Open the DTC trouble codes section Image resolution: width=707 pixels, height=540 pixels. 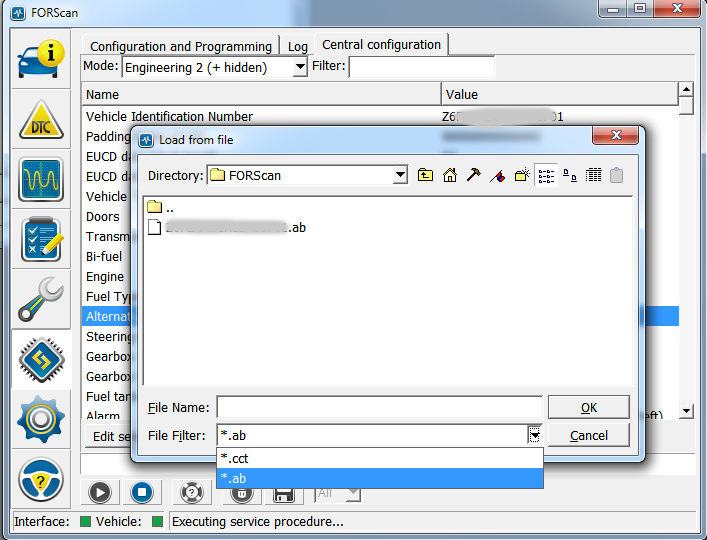coord(41,119)
